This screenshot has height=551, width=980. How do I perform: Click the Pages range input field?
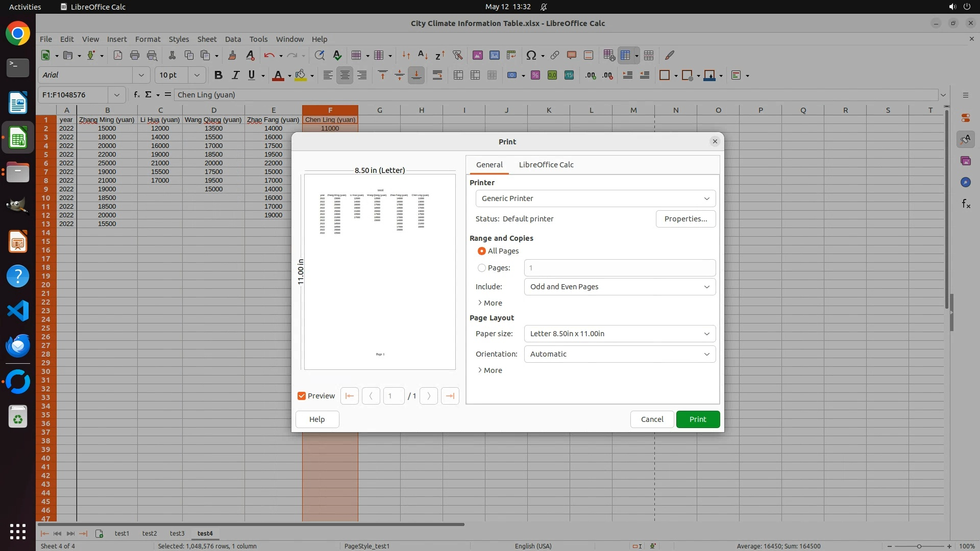click(620, 268)
